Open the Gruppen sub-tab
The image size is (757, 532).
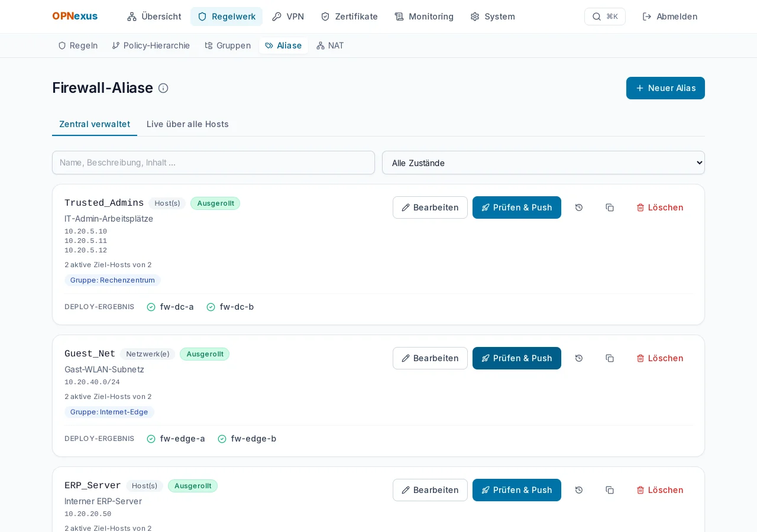[228, 46]
